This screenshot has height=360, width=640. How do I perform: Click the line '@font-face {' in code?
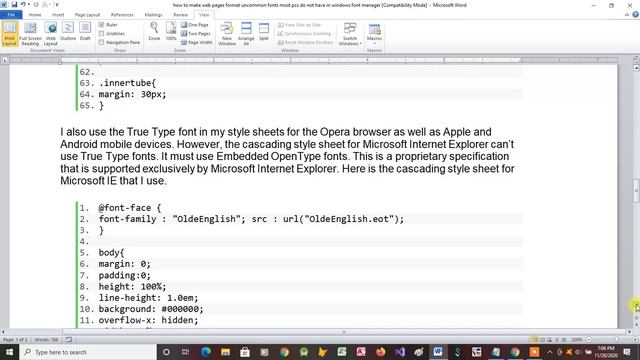(x=130, y=208)
